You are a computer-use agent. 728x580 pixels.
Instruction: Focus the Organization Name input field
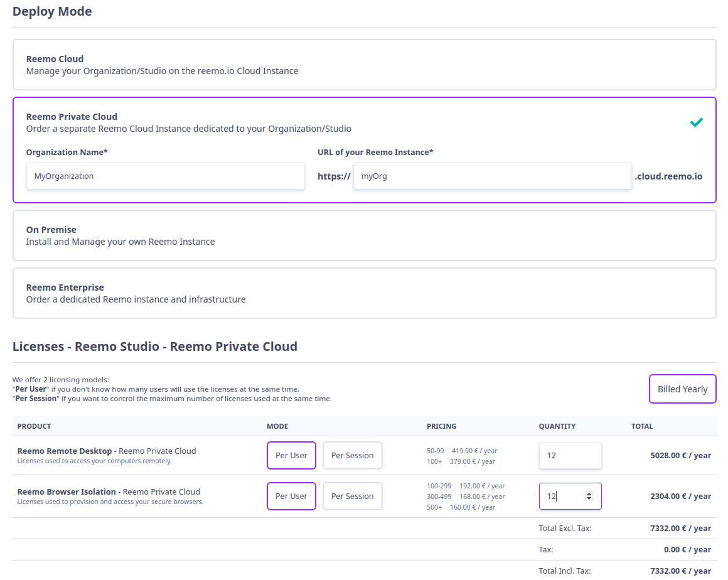[165, 176]
